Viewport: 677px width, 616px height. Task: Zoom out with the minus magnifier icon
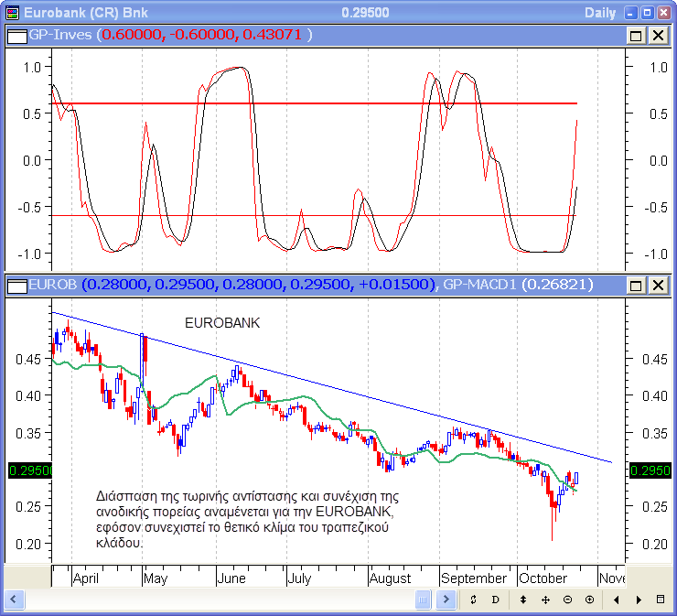pyautogui.click(x=567, y=600)
